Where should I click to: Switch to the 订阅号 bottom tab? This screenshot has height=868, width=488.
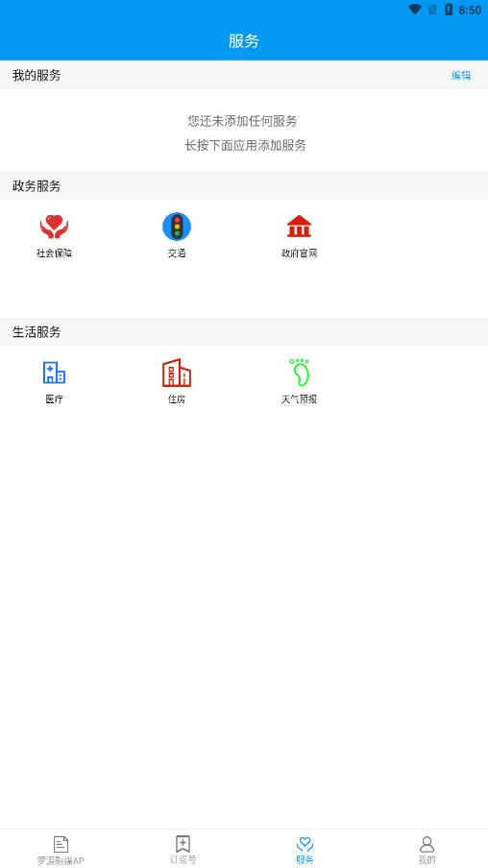pos(183,850)
